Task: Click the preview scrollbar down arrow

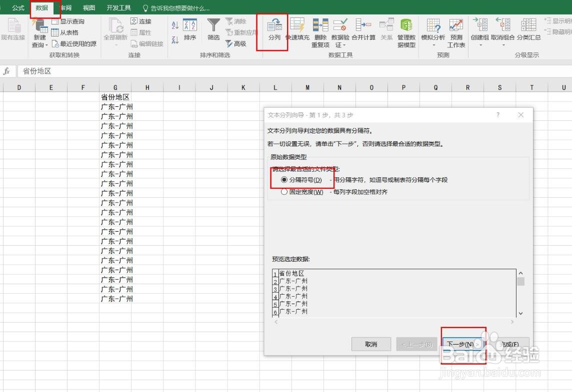Action: click(521, 313)
